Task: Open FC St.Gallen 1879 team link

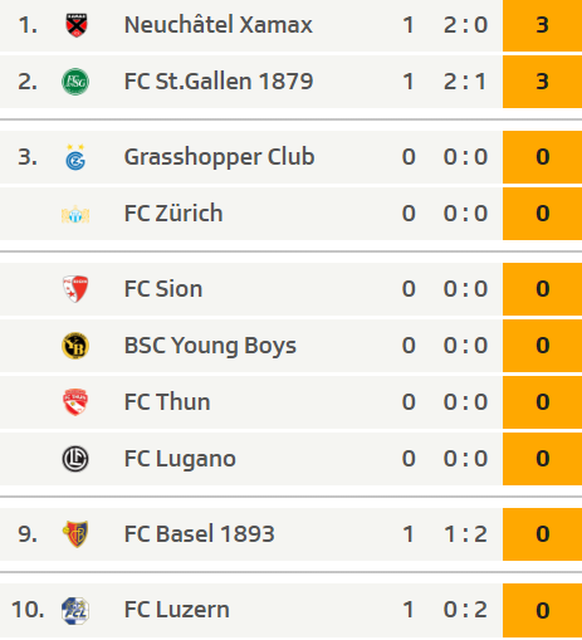Action: [218, 81]
